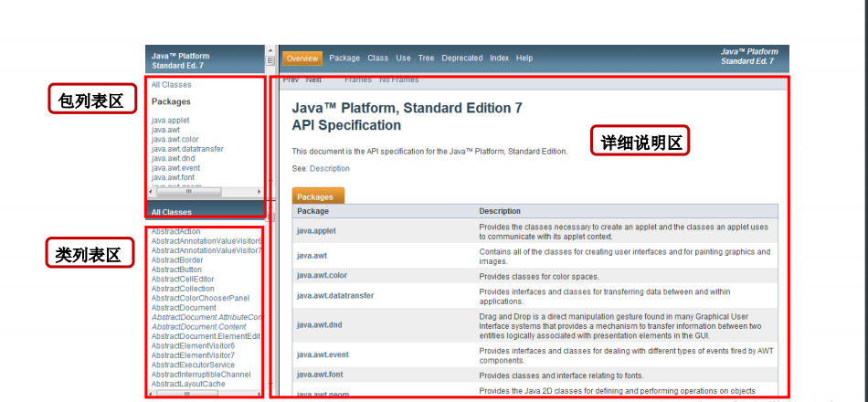Open AbstractDocument.AttributeContext interface link
The width and height of the screenshot is (868, 402).
point(206,317)
